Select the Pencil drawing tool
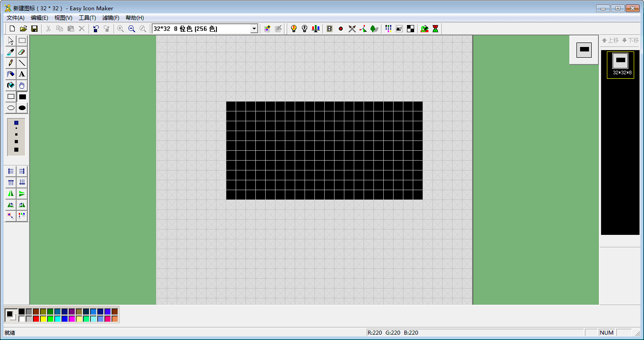 pos(10,63)
